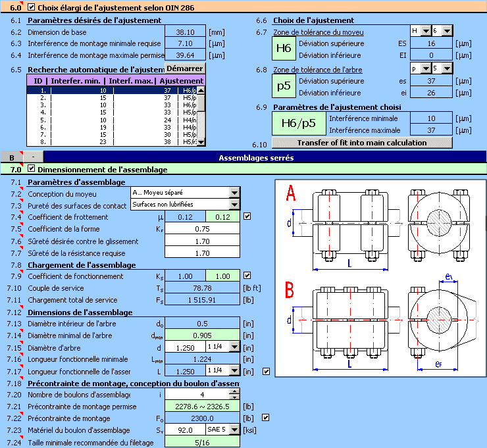The image size is (487, 448).
Task: Click the Interférence maximale value 37 in section 6.9
Action: (x=431, y=130)
